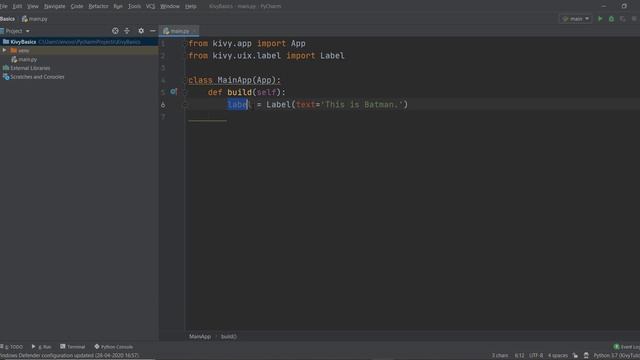Screen dimensions: 640x360
Task: Open the Window menu
Action: tap(170, 6)
